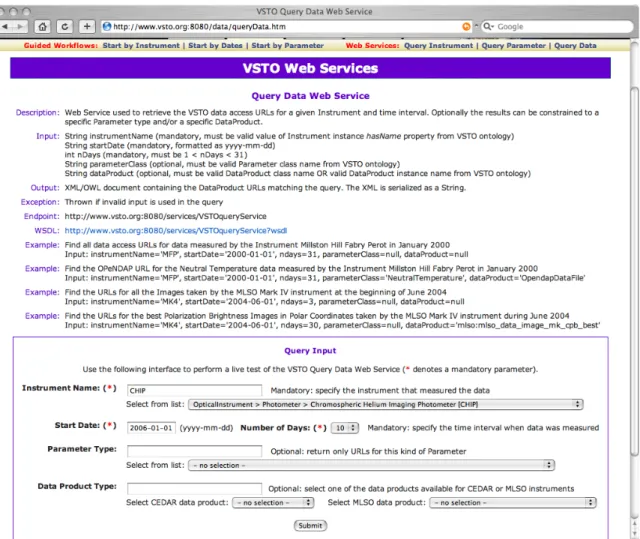Click the Query Input section heading
This screenshot has width=640, height=539.
310,351
